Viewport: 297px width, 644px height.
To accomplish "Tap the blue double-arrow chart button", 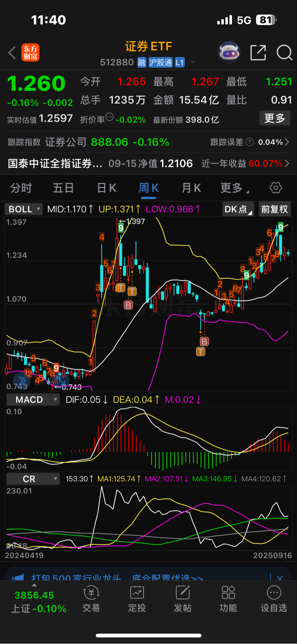I will [22, 380].
